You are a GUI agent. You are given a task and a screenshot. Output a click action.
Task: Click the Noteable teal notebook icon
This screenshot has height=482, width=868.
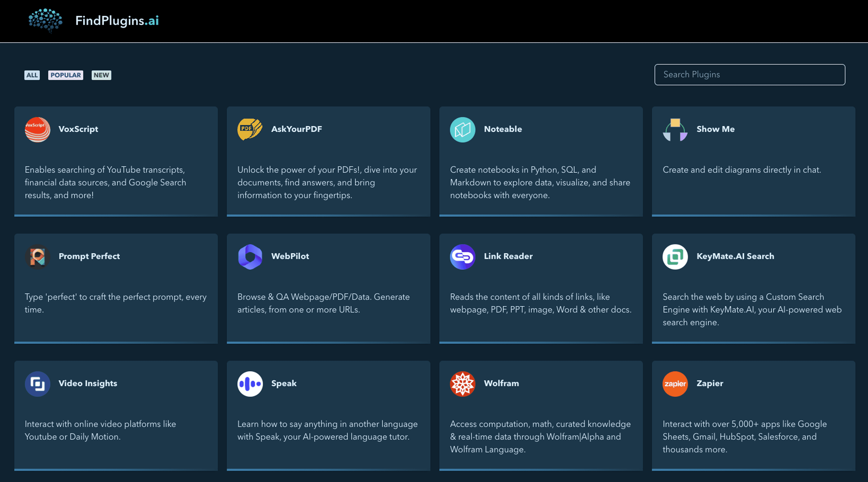[463, 129]
